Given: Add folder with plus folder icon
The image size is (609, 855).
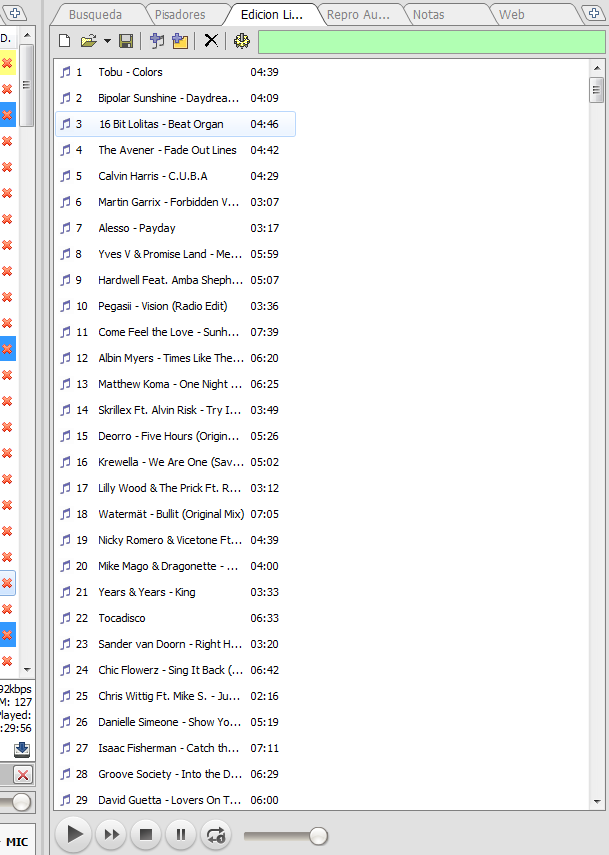Looking at the screenshot, I should (179, 41).
